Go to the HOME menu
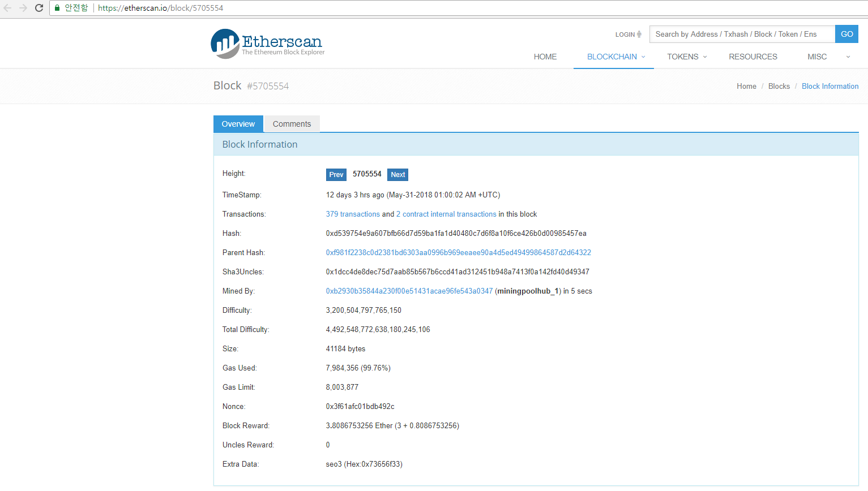The width and height of the screenshot is (868, 491). click(545, 57)
